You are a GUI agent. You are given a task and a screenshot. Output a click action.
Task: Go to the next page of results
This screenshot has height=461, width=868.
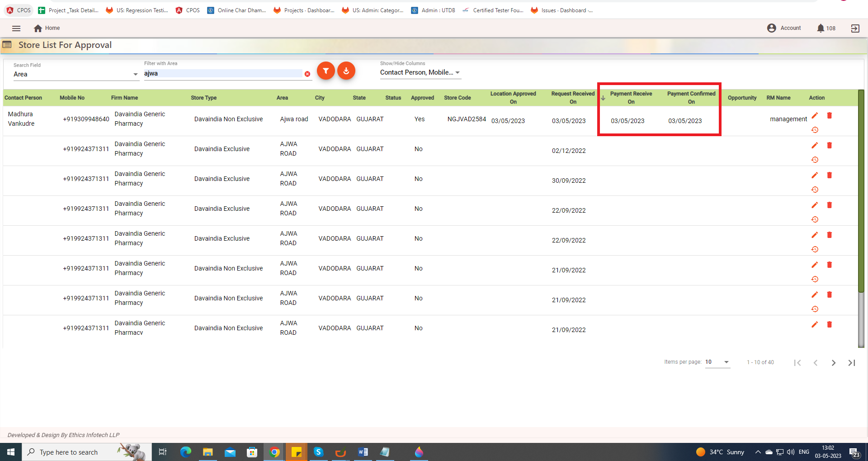pos(834,363)
